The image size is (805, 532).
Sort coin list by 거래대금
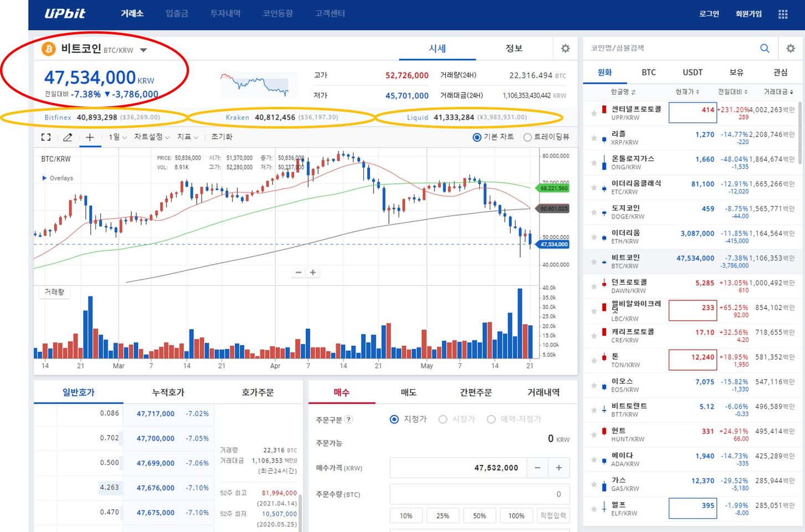tap(778, 91)
